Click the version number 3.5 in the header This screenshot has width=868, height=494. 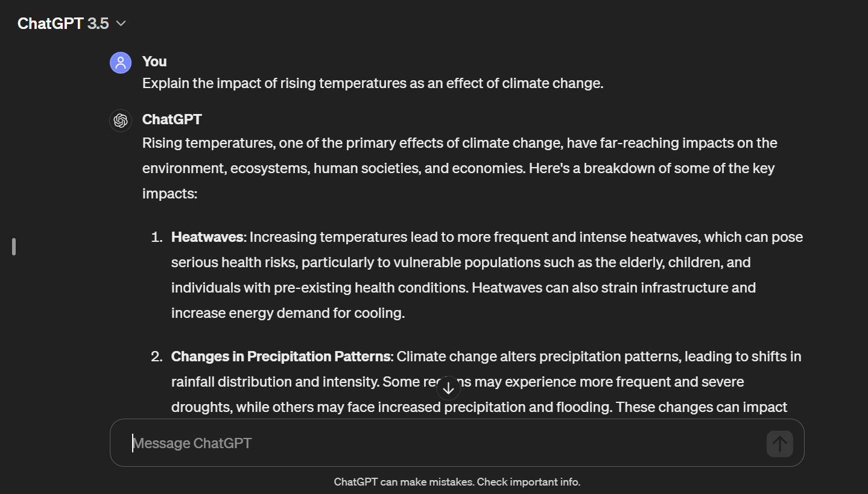tap(98, 24)
